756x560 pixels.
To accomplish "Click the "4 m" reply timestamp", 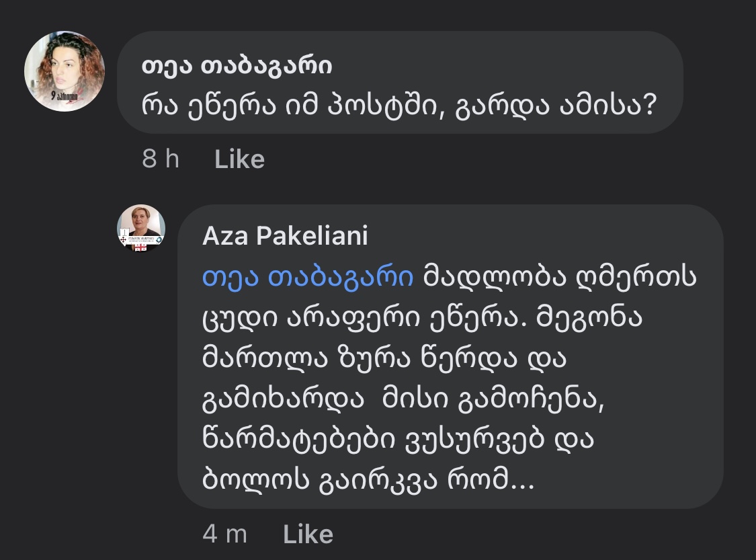I will click(224, 534).
